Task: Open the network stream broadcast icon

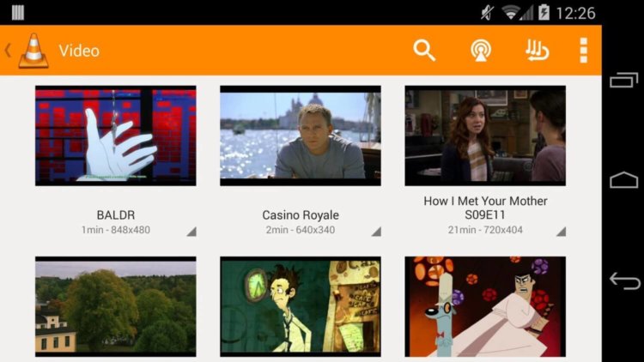Action: [481, 51]
